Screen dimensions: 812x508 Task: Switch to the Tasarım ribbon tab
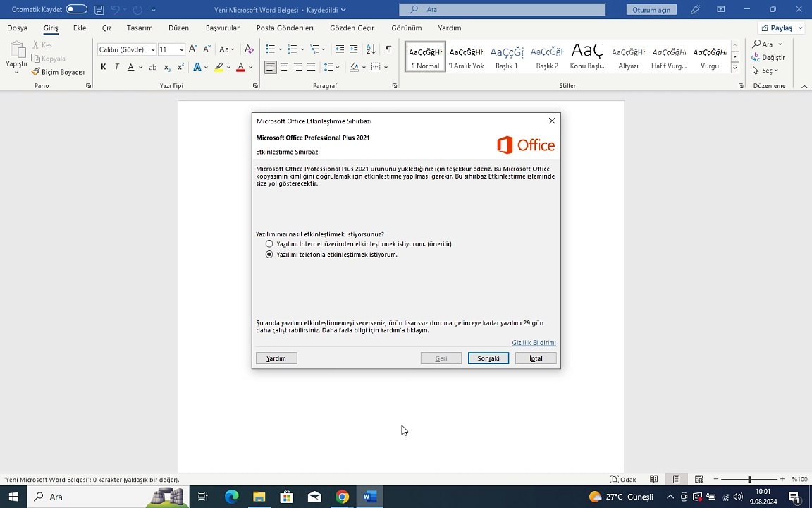click(140, 28)
